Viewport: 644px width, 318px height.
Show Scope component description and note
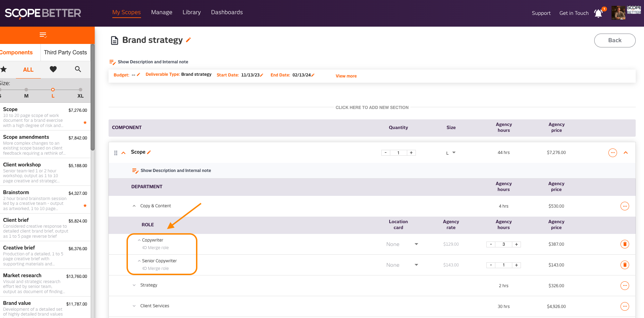172,171
